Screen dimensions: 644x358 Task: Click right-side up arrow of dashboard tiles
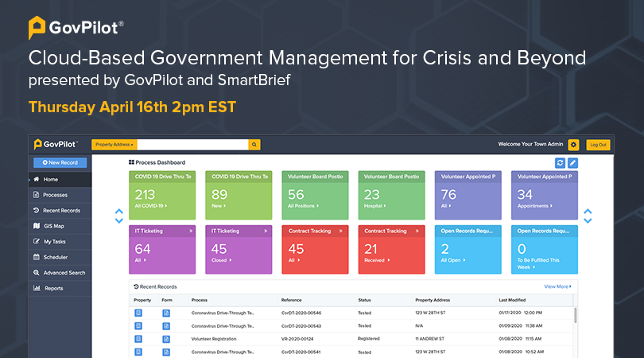pyautogui.click(x=588, y=212)
